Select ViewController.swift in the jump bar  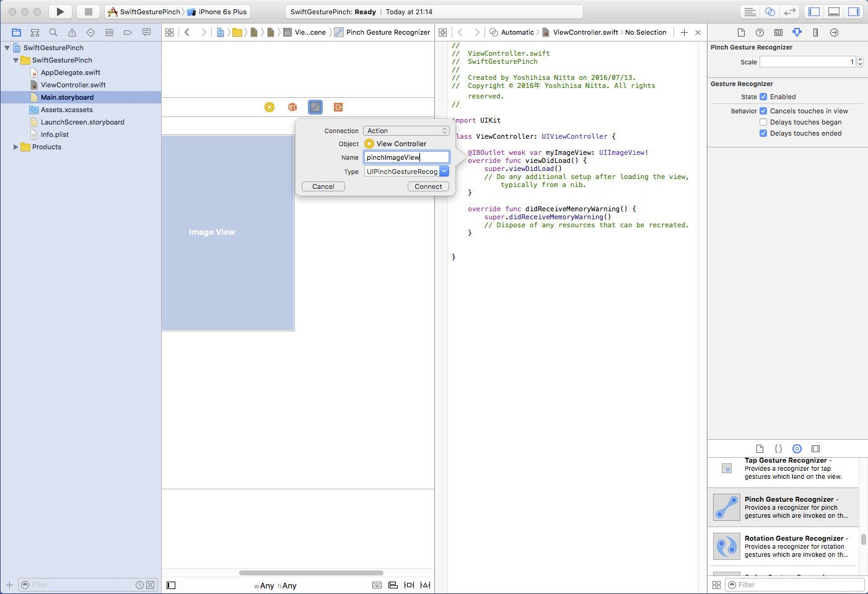pyautogui.click(x=585, y=32)
